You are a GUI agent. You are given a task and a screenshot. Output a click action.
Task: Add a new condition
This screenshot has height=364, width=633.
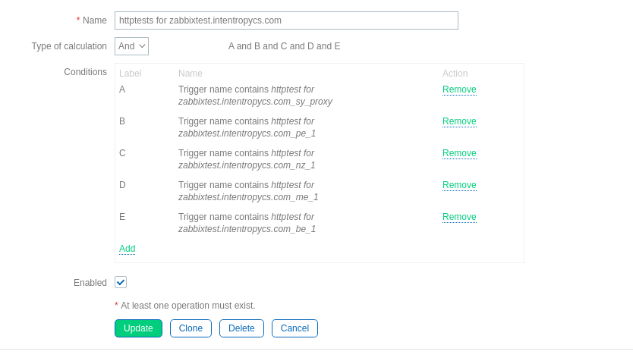coord(127,249)
